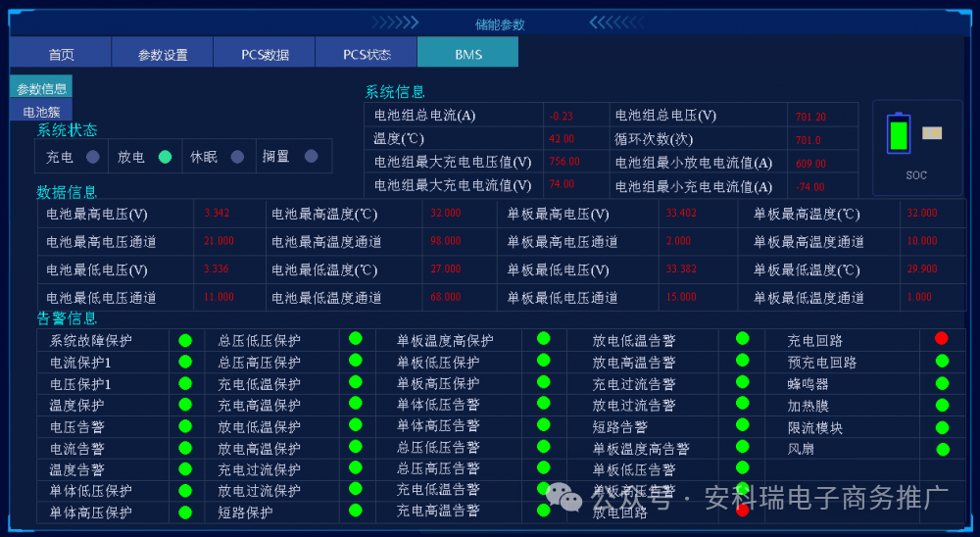The height and width of the screenshot is (537, 980).
Task: Click the 蜂鸣器 status indicator
Action: 943,383
